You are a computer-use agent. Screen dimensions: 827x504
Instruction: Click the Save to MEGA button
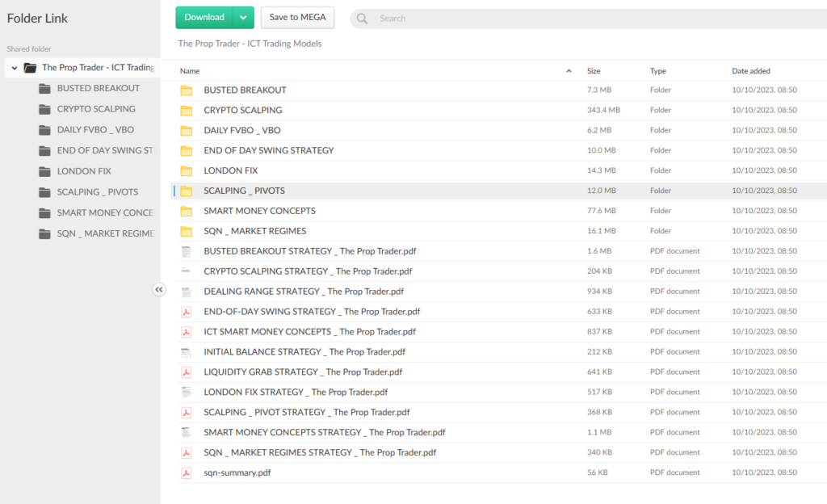[297, 18]
